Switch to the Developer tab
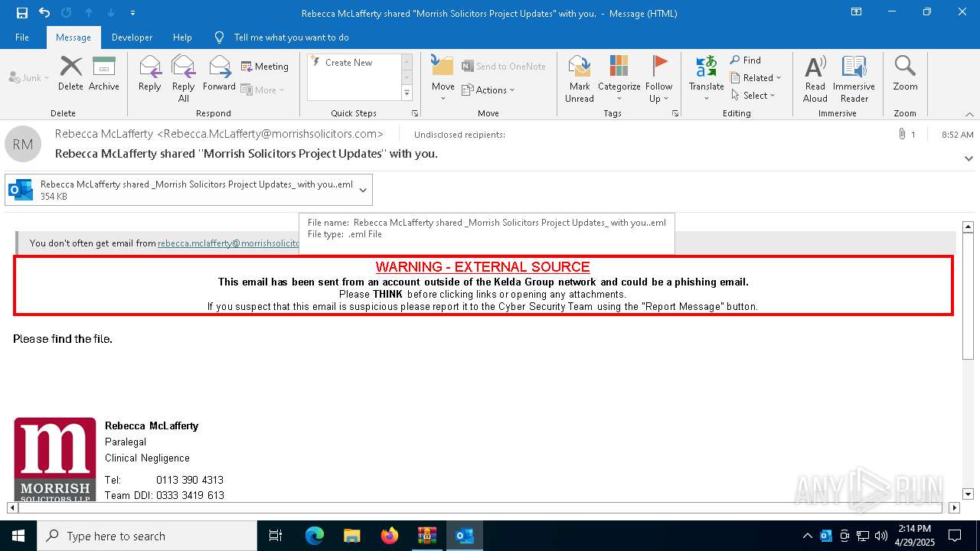The height and width of the screenshot is (551, 980). click(132, 37)
